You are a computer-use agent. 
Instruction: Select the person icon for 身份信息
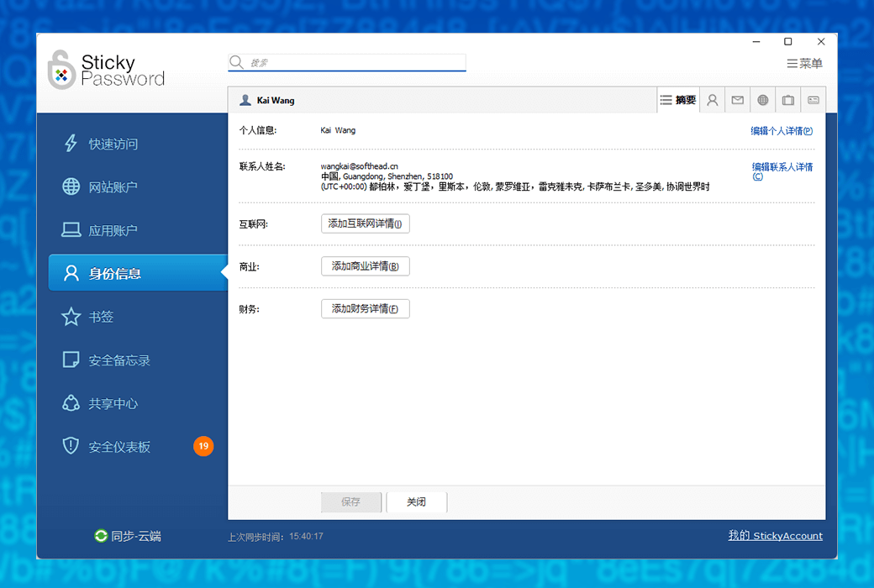71,273
